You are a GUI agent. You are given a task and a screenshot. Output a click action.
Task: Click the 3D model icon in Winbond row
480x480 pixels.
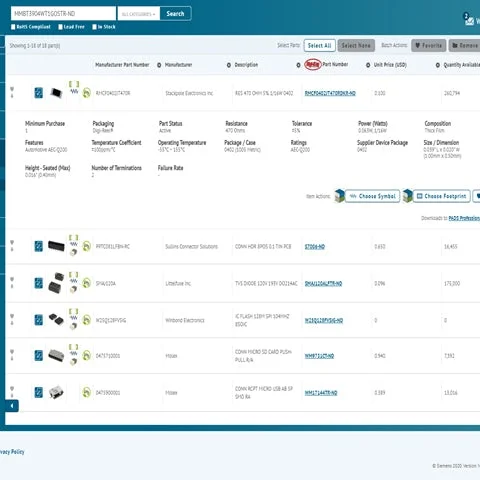point(74,326)
